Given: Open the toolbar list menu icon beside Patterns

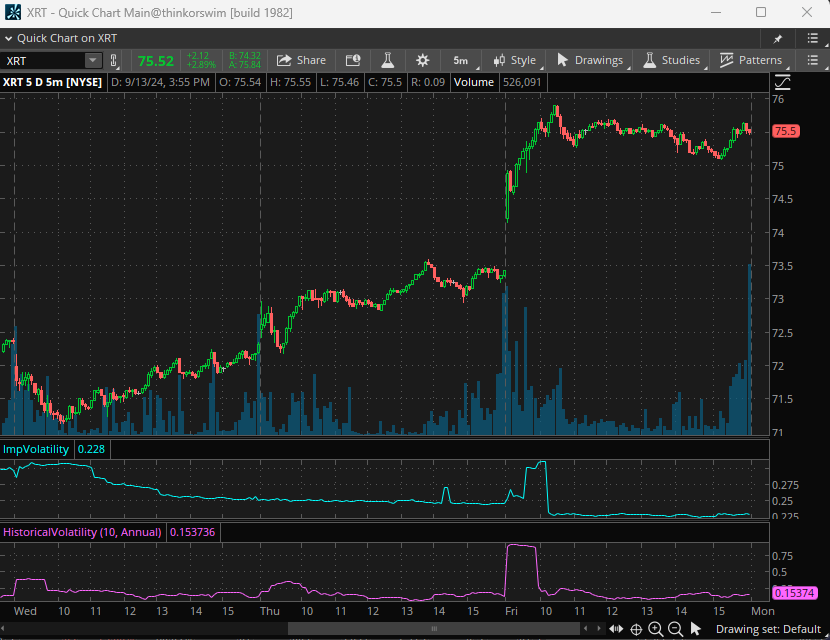Looking at the screenshot, I should pyautogui.click(x=813, y=60).
